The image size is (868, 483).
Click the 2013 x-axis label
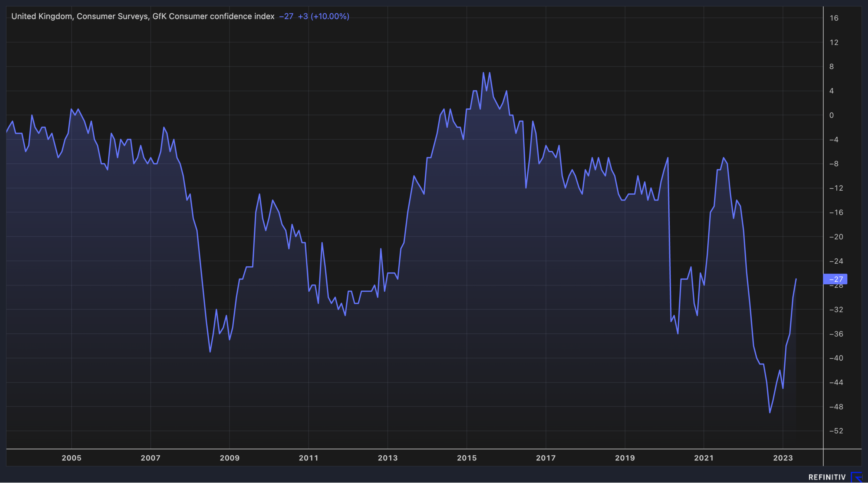[388, 458]
